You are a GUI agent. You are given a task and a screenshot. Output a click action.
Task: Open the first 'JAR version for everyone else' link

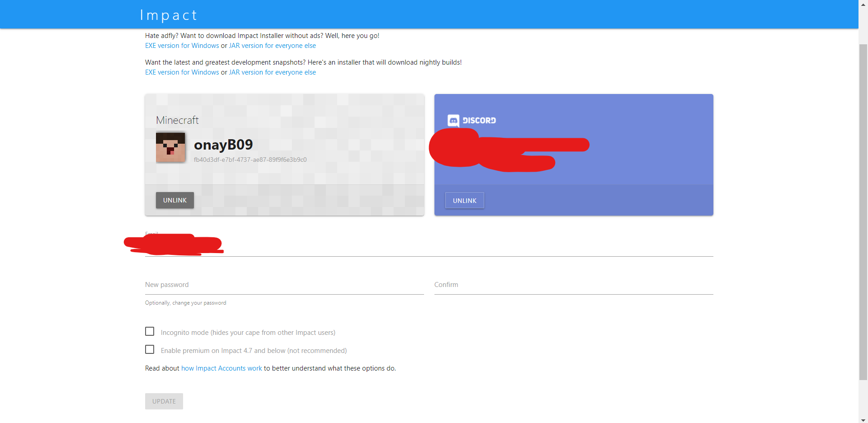[x=272, y=45]
